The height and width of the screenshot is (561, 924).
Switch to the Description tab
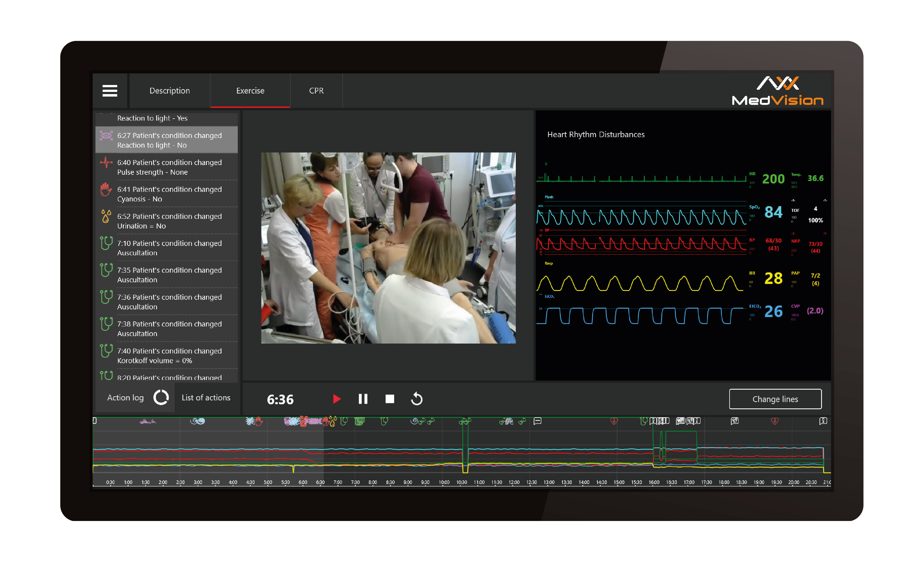(170, 91)
